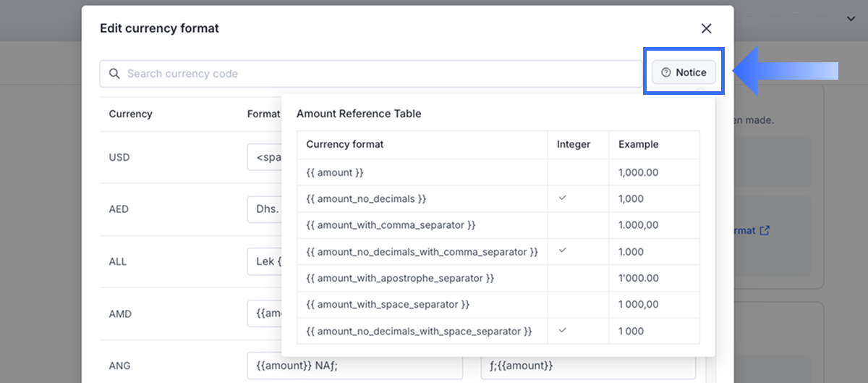
Task: Select the {{ amount_with_apostrophe_separator }} format row
Action: 400,278
